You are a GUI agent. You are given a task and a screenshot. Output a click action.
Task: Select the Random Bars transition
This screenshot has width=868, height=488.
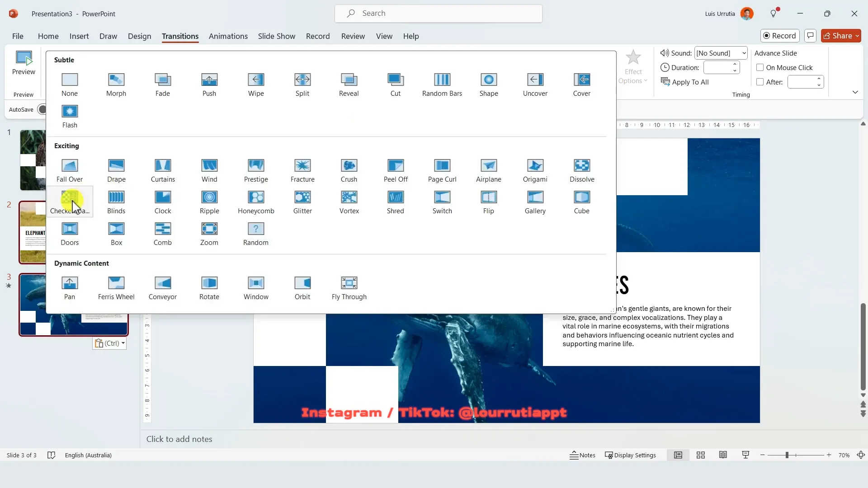tap(442, 84)
